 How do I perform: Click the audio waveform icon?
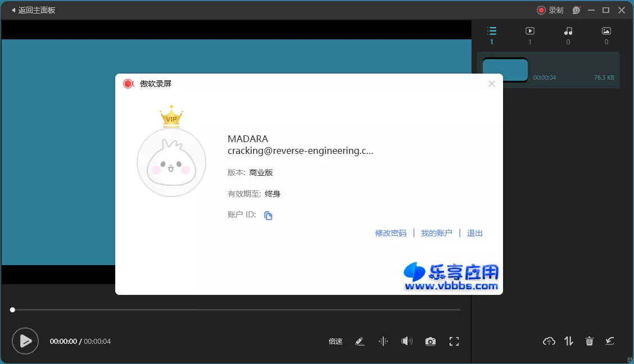click(383, 341)
